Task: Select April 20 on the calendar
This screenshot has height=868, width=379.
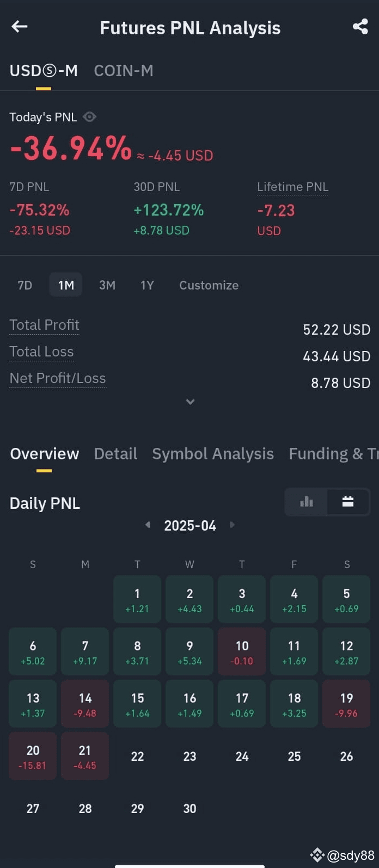Action: (33, 756)
